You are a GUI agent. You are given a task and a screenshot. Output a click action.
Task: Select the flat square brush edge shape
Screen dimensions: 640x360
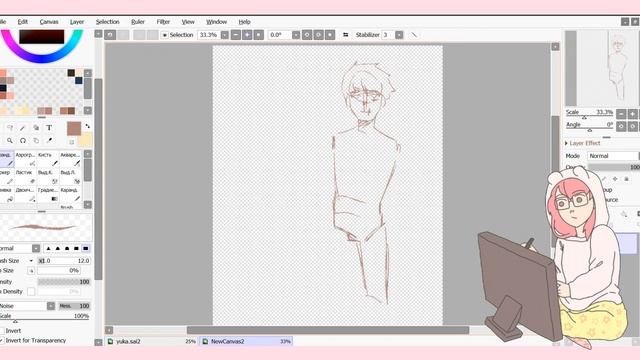86,248
